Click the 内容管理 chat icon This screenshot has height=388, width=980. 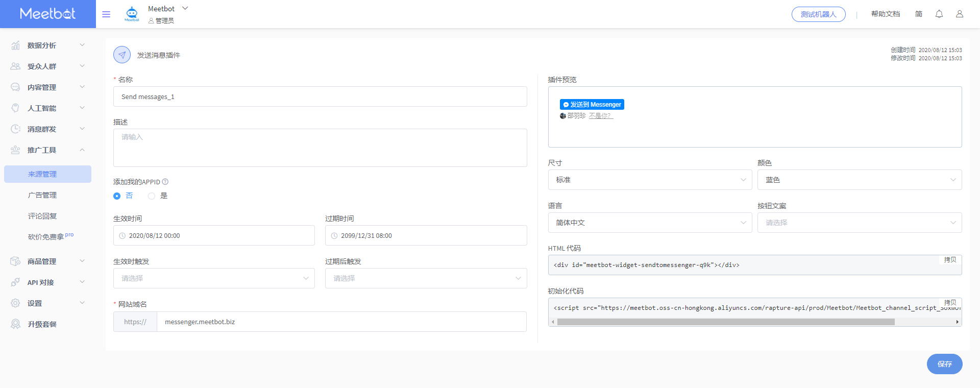coord(15,87)
